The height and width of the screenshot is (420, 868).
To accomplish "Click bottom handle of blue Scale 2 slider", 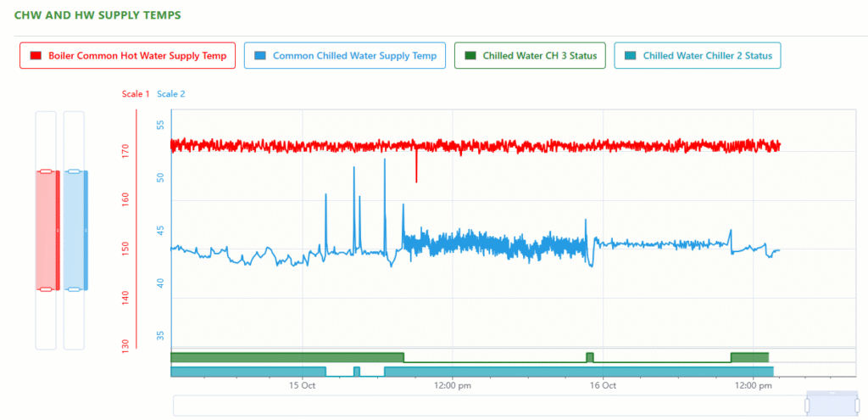I will coord(74,289).
